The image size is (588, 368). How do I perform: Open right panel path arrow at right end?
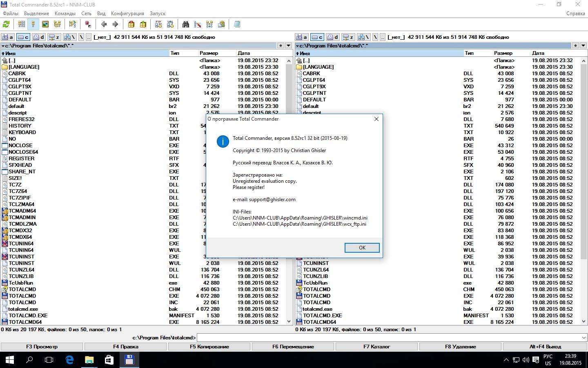(x=583, y=45)
